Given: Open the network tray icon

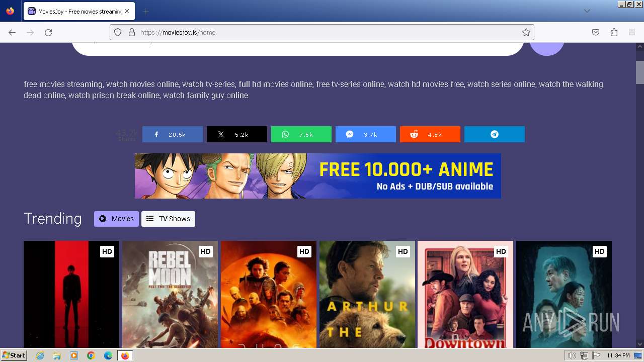Looking at the screenshot, I should pyautogui.click(x=584, y=355).
